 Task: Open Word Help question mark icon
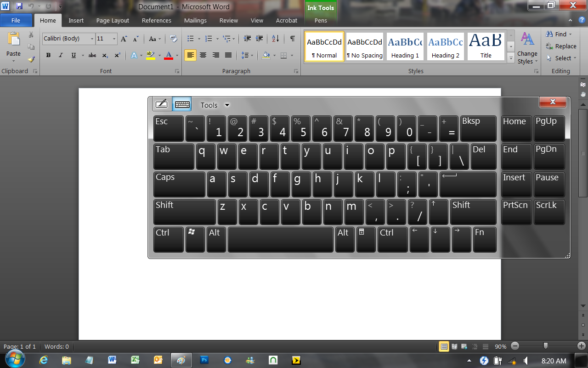(582, 20)
